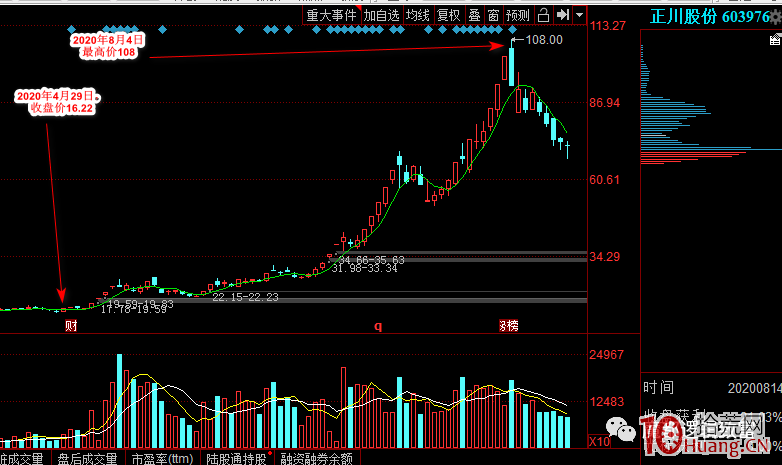Click the 24967 volume axis label

(606, 355)
